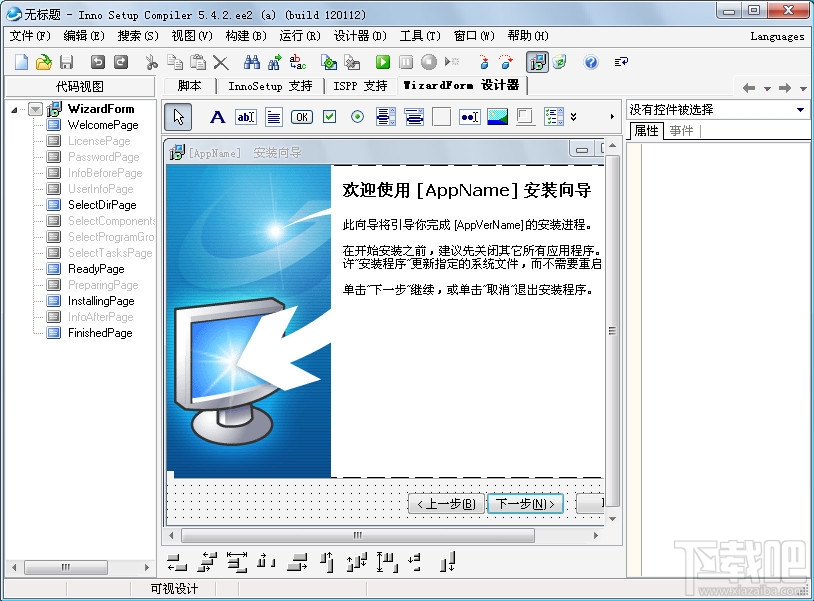Pick the Label (A) control tool

click(x=217, y=117)
